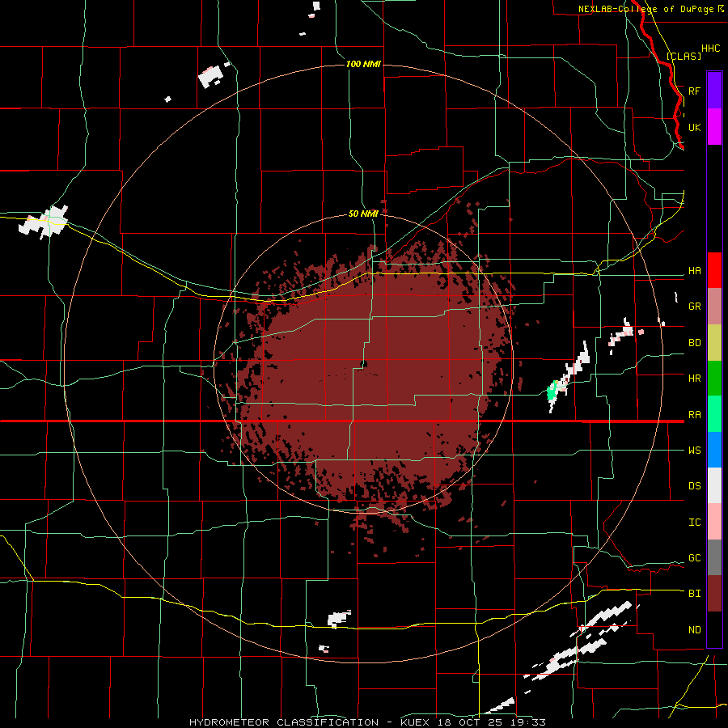Click the 'DS' legend label
728x728 pixels.
tap(694, 486)
